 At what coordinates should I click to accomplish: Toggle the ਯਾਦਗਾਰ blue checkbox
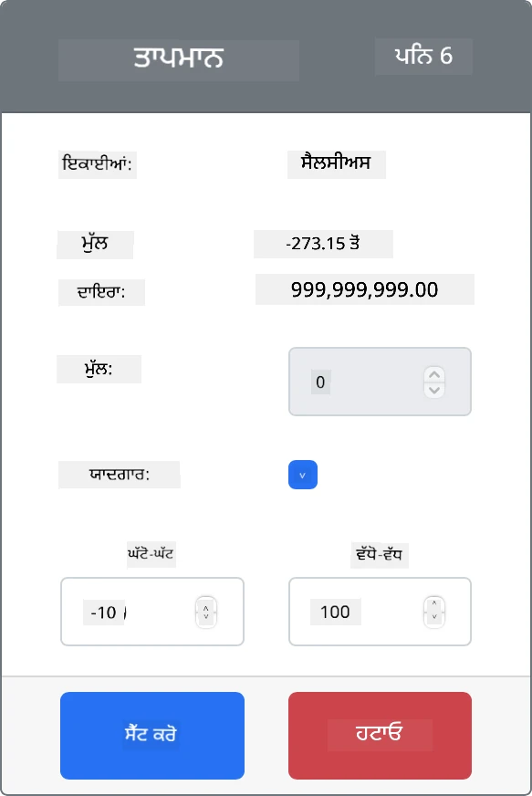(x=303, y=475)
